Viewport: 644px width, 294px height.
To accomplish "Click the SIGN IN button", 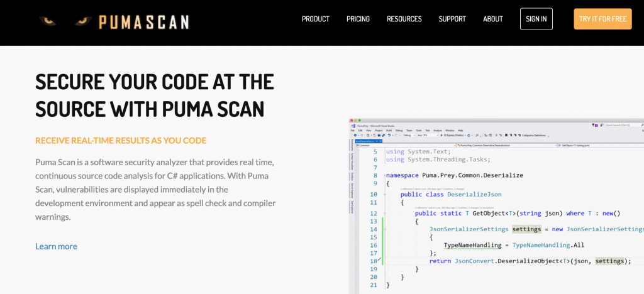I will pyautogui.click(x=536, y=19).
